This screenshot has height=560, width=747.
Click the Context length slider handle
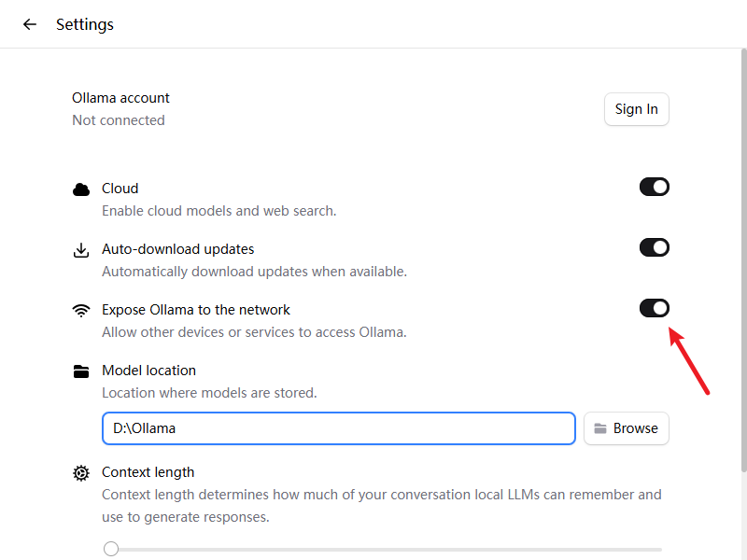click(111, 549)
